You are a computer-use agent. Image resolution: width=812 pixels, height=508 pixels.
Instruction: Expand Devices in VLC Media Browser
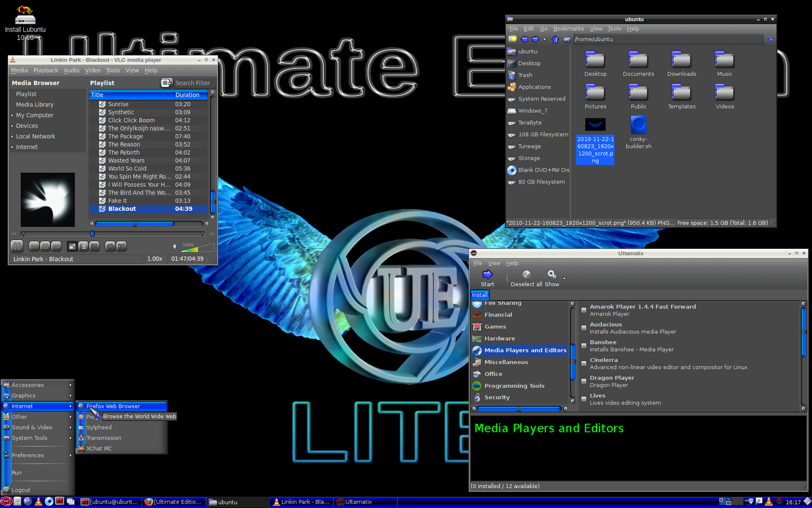[12, 126]
